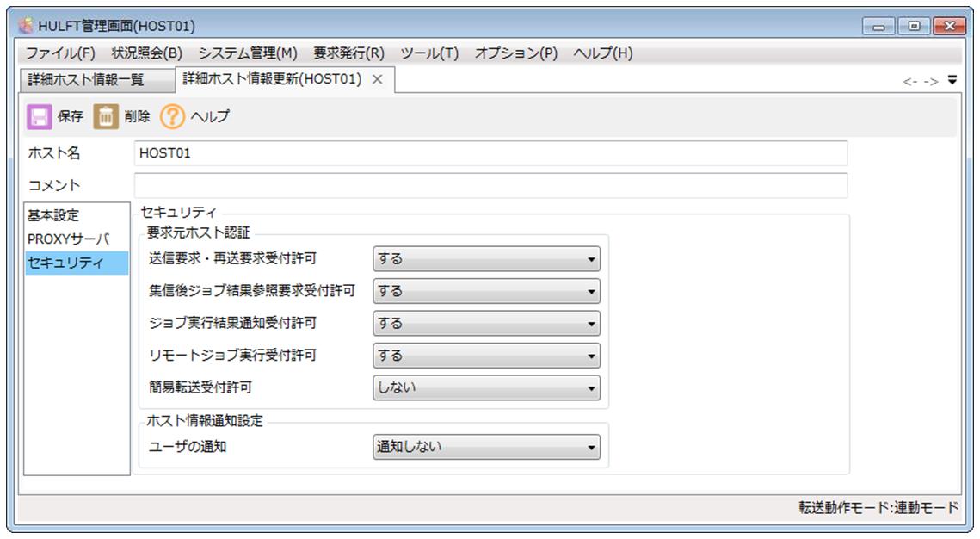980x539 pixels.
Task: Open the ヘルプ(H) menu
Action: (x=603, y=53)
